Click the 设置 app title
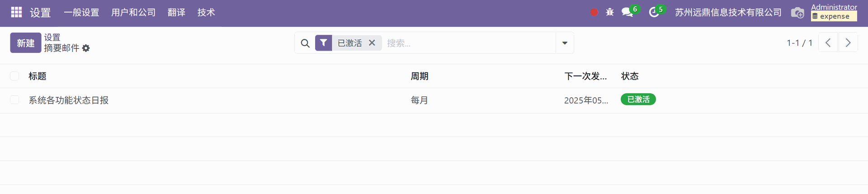 [40, 13]
